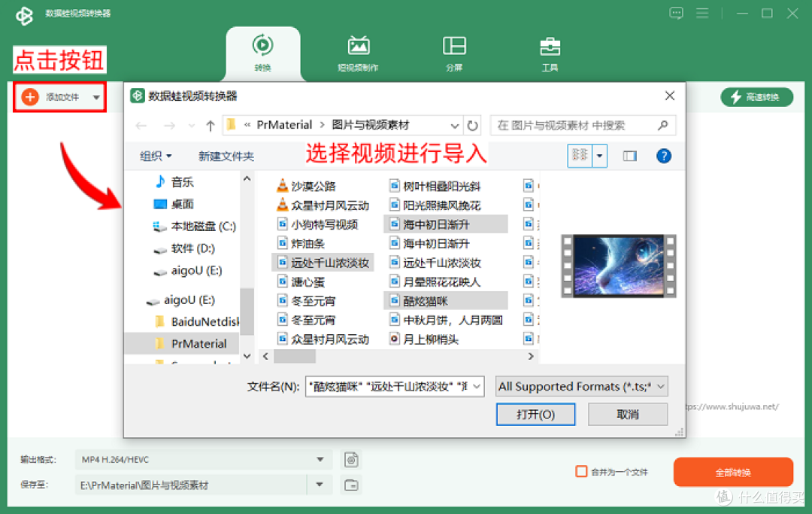Select the 小狗特写视频 file

pos(317,224)
